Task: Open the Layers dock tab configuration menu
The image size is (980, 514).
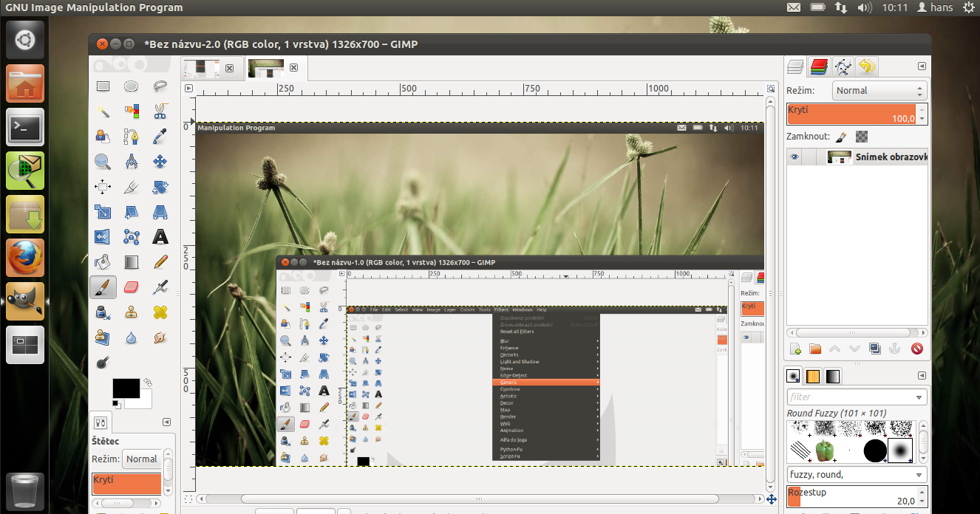Action: point(922,66)
